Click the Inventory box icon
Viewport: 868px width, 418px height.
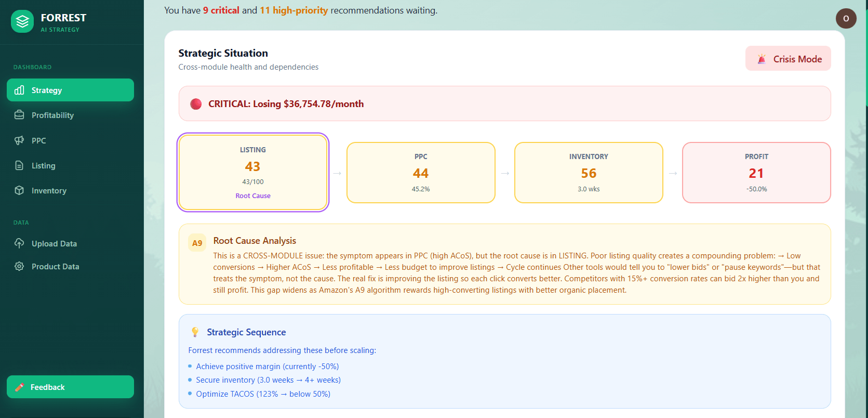19,190
